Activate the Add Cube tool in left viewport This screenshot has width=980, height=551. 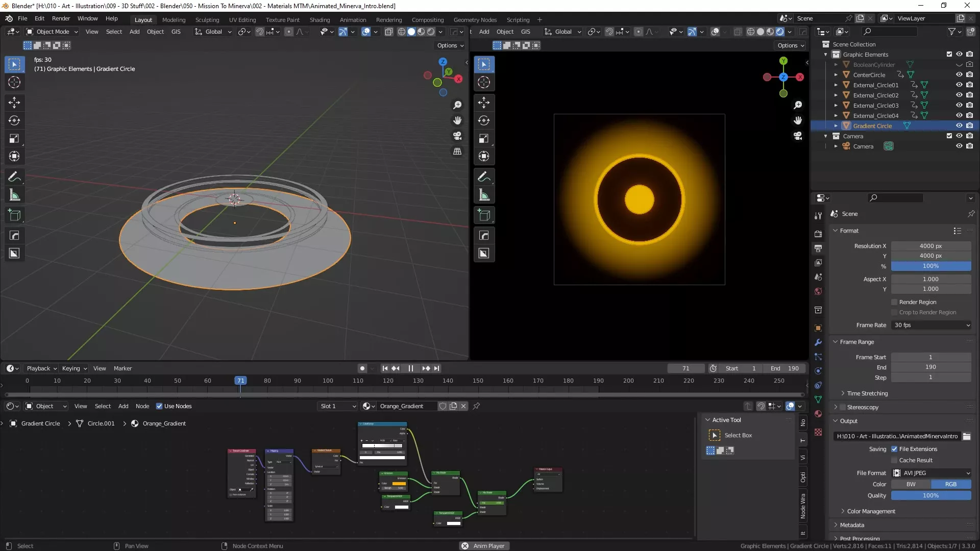(14, 215)
